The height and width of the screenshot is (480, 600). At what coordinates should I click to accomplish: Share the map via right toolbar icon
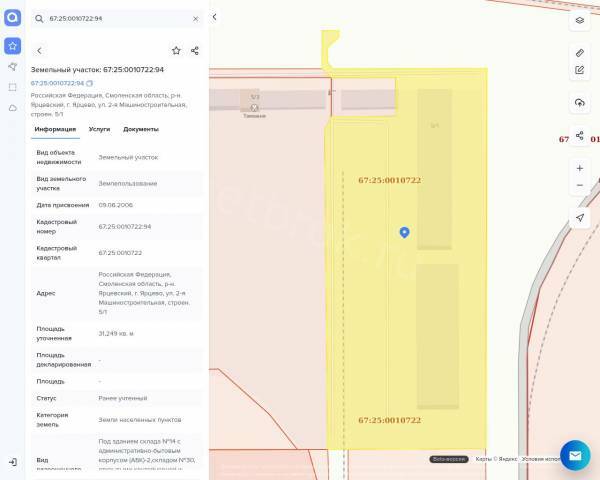tap(580, 136)
